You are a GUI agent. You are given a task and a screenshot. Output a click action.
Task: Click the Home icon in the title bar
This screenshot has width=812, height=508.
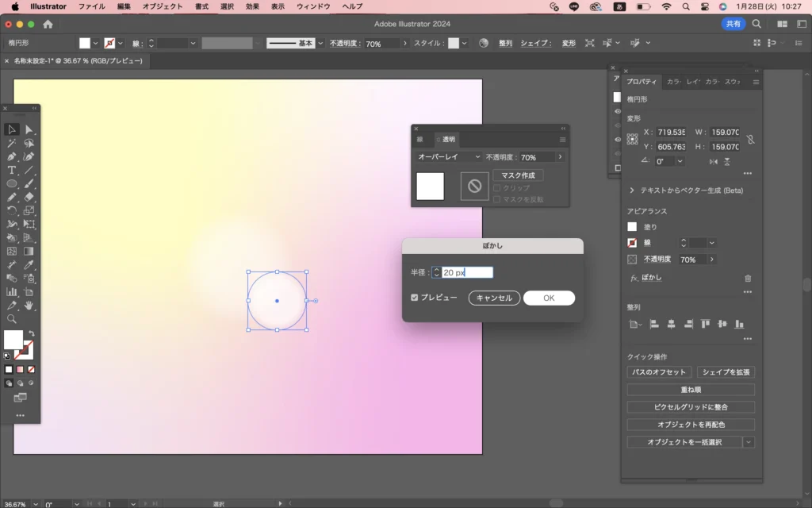pyautogui.click(x=48, y=24)
